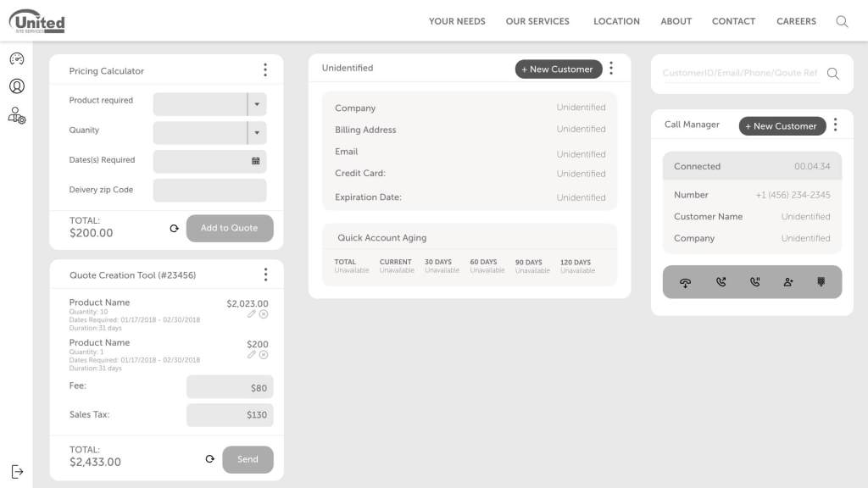This screenshot has height=488, width=868.
Task: Put the call on hold
Action: [x=754, y=282]
